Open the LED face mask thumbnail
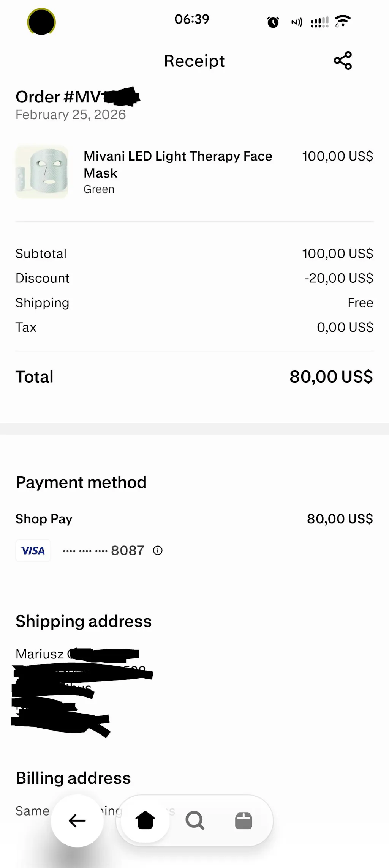Screen dimensions: 389x868 (x=42, y=172)
